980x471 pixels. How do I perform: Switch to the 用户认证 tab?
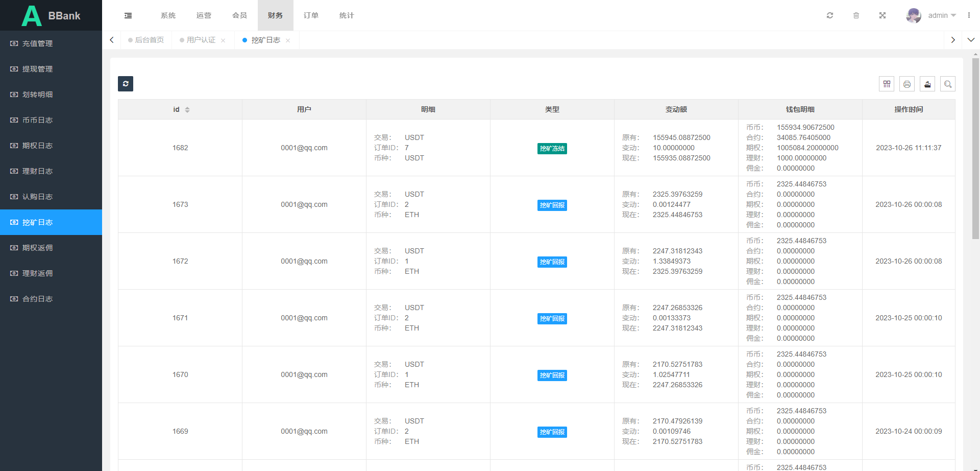point(201,40)
